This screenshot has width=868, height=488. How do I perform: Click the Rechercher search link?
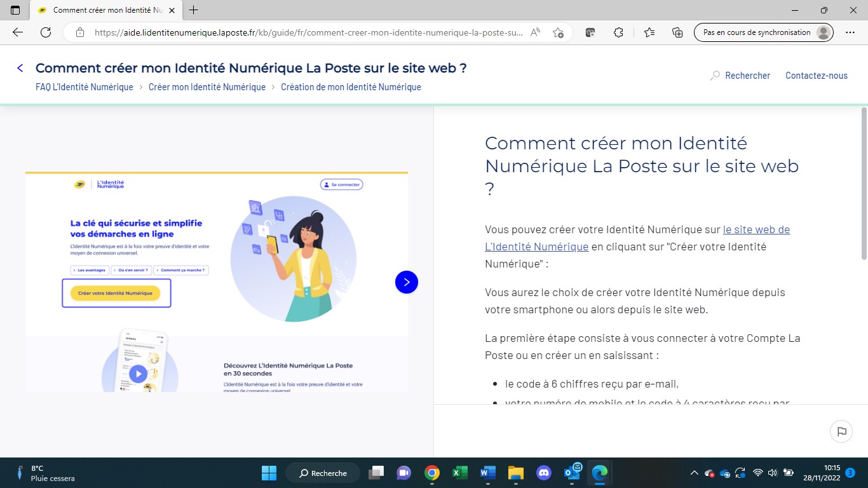pos(740,76)
